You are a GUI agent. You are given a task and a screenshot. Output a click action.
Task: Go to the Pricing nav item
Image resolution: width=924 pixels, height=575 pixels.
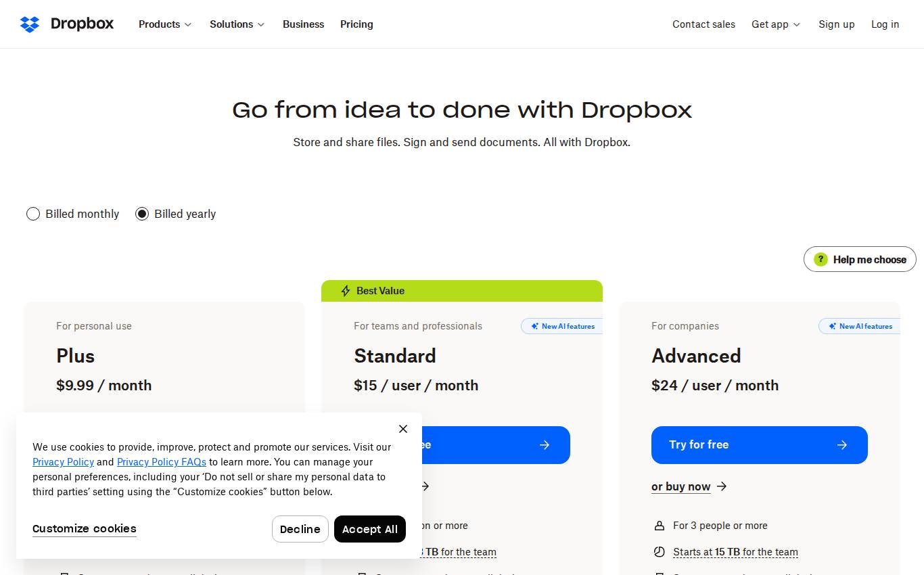pyautogui.click(x=356, y=24)
